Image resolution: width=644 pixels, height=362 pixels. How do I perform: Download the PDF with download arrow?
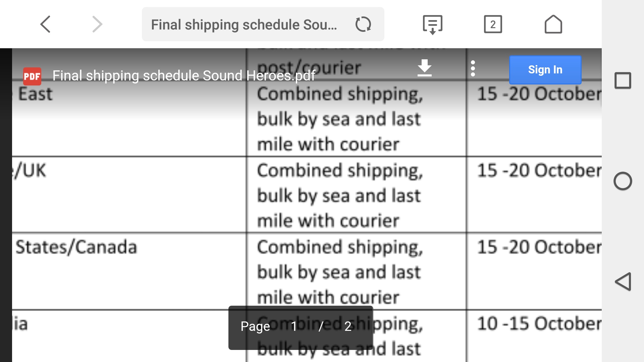(425, 68)
